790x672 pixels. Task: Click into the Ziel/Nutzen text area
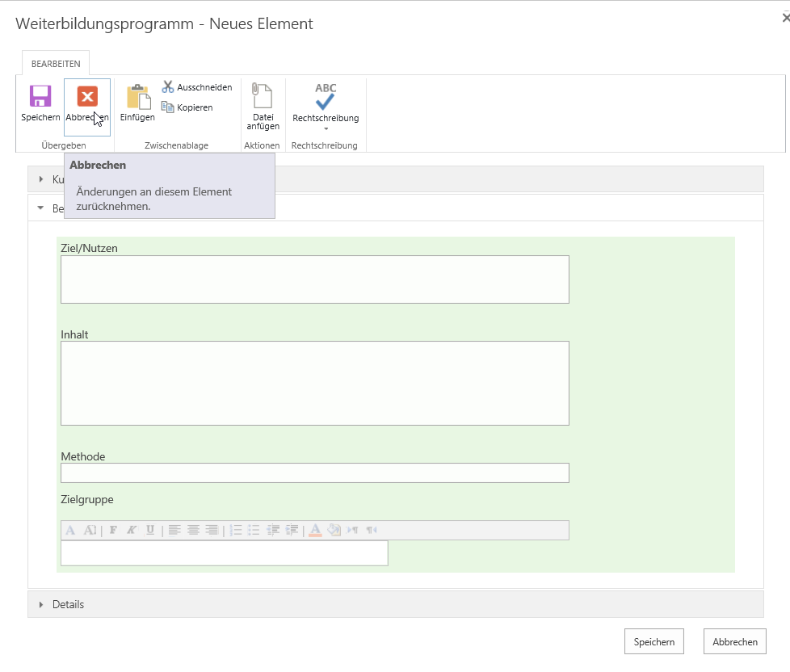point(315,279)
